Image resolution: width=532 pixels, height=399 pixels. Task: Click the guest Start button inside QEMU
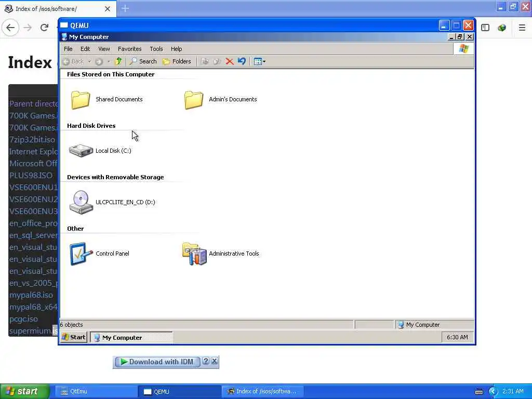coord(74,337)
